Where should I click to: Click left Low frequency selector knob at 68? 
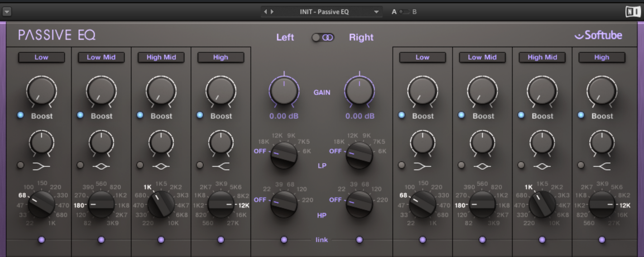(x=41, y=204)
